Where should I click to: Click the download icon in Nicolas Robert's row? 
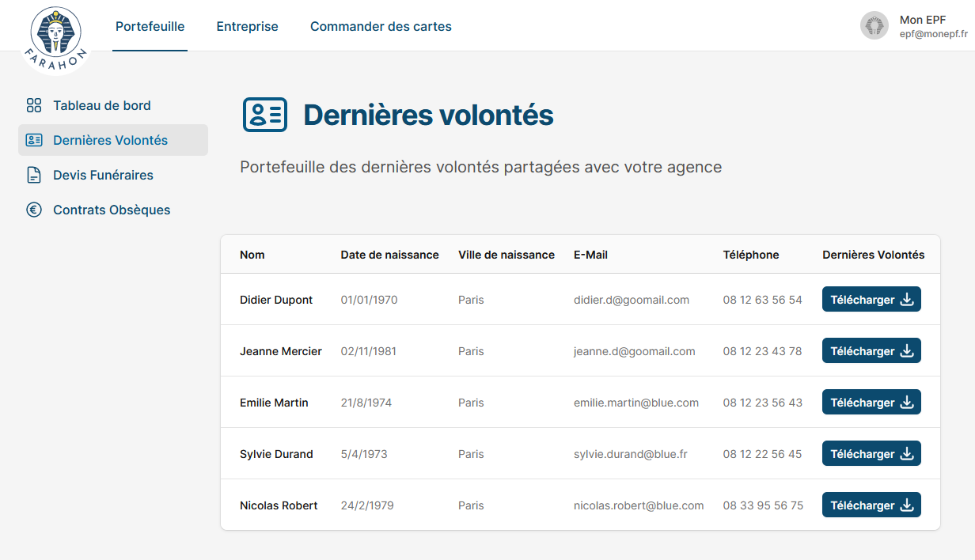908,505
